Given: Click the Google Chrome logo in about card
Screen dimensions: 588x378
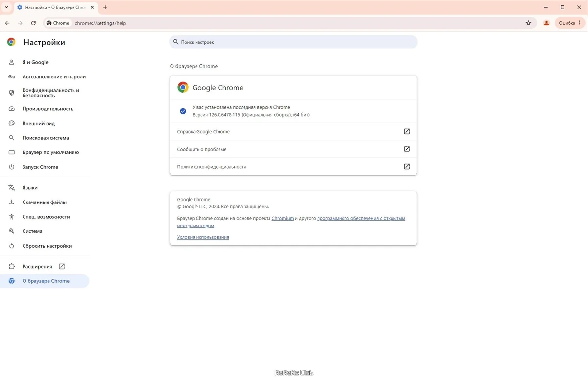Looking at the screenshot, I should click(183, 88).
